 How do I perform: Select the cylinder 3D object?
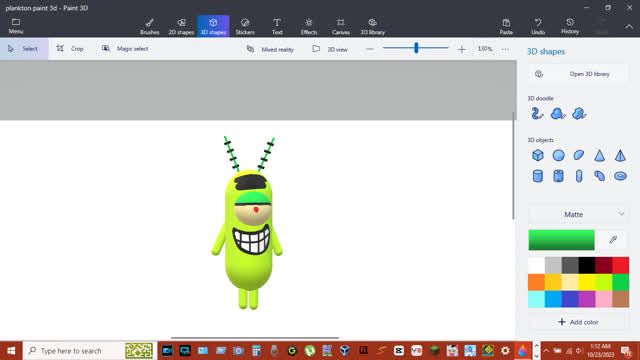click(x=538, y=176)
